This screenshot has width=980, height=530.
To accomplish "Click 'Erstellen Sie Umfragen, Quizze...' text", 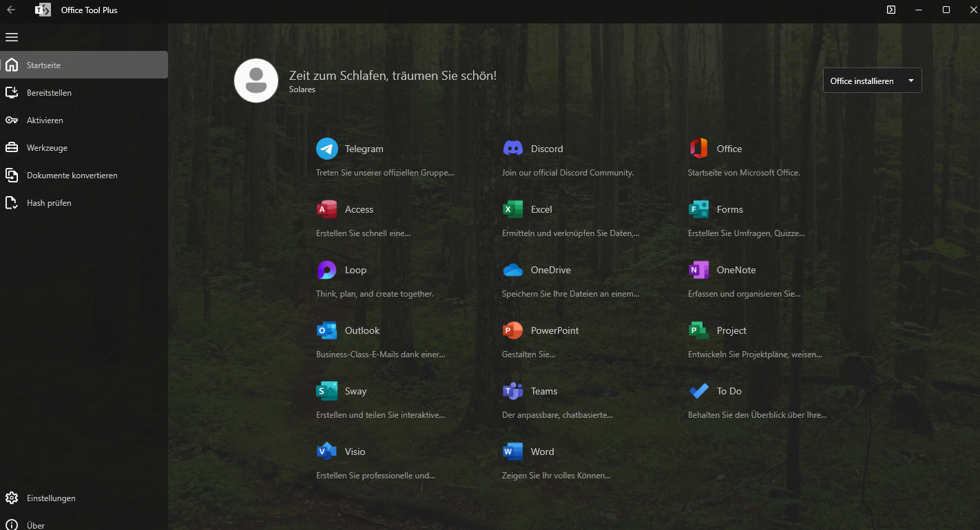I will click(747, 233).
